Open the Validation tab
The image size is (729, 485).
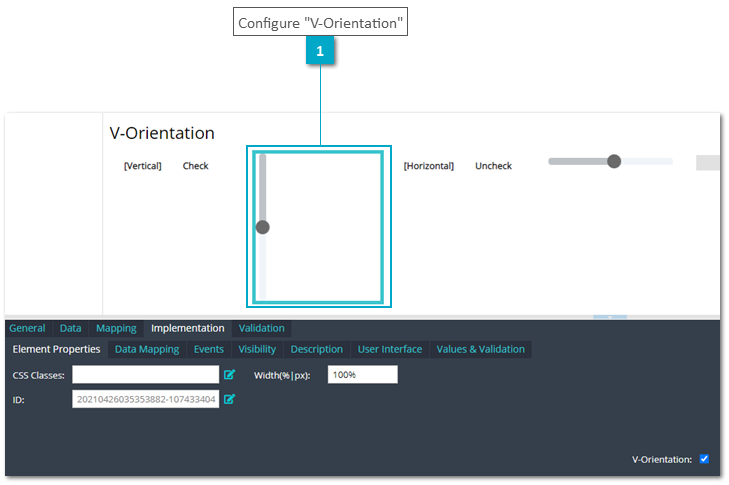[262, 328]
